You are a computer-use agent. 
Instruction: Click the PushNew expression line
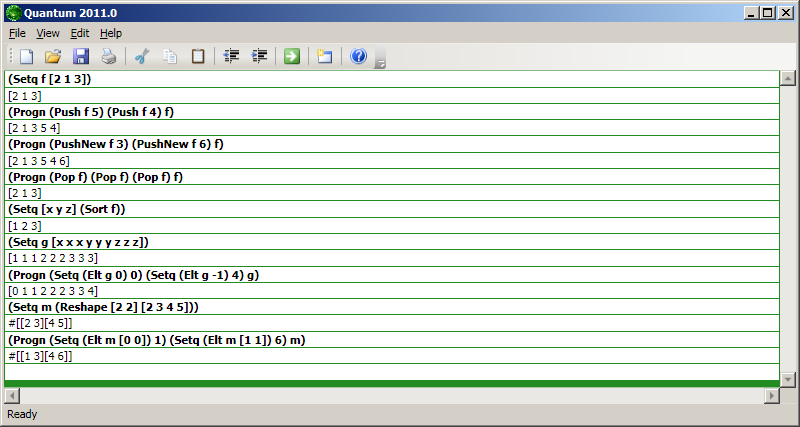[x=392, y=144]
